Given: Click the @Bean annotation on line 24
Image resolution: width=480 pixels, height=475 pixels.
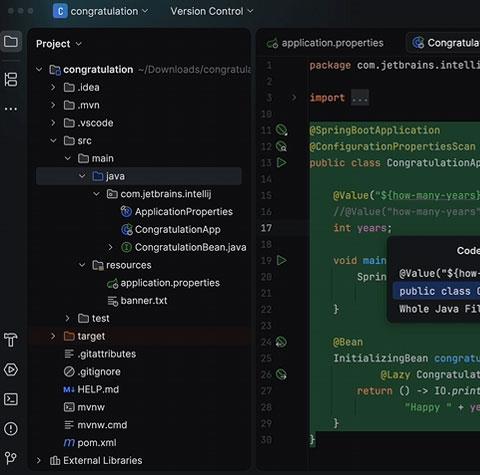Looking at the screenshot, I should (348, 342).
